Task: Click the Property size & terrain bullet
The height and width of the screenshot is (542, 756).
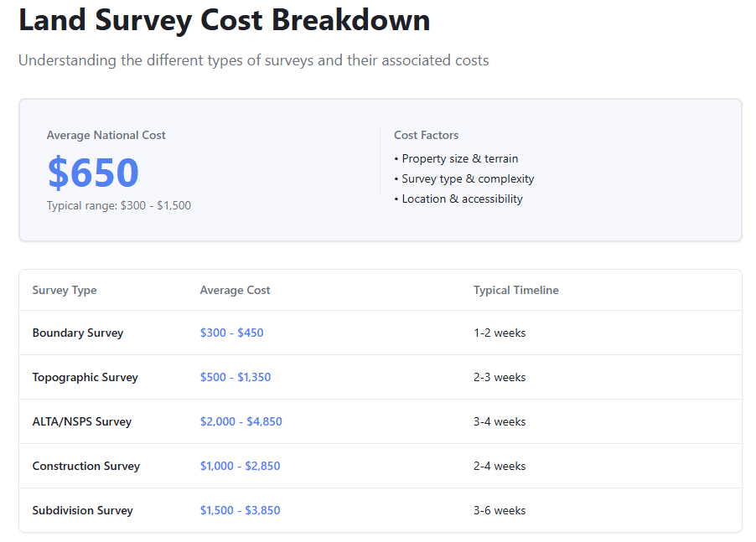Action: point(456,158)
